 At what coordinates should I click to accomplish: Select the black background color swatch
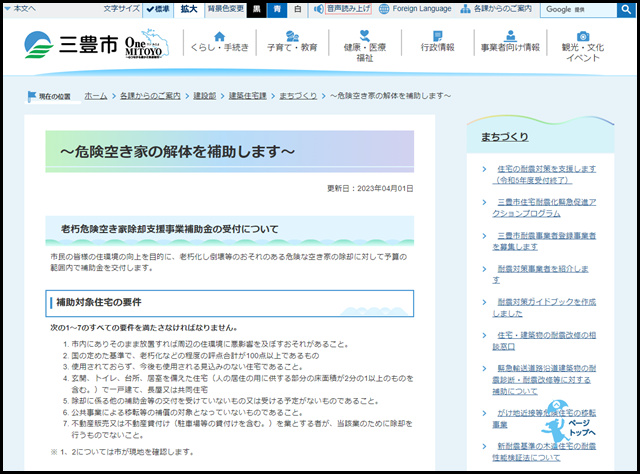256,9
